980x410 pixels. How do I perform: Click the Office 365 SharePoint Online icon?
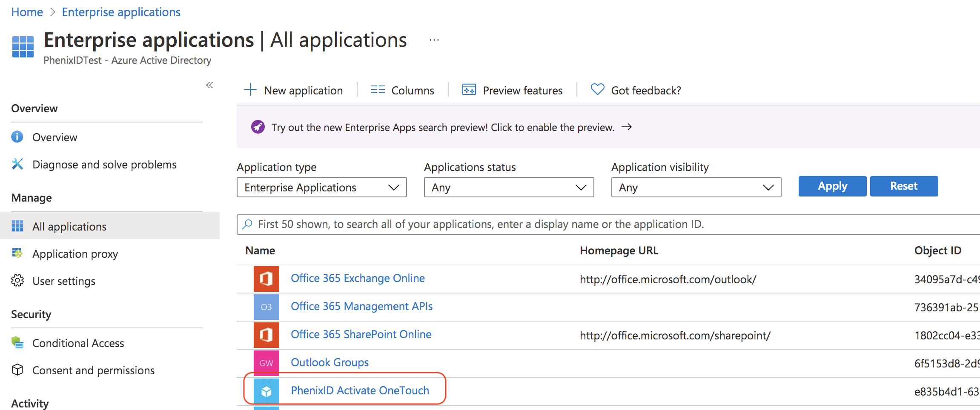[266, 335]
